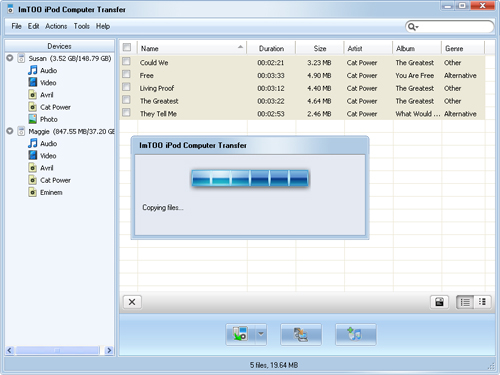Toggle the select-all checkbox in header

(x=127, y=47)
